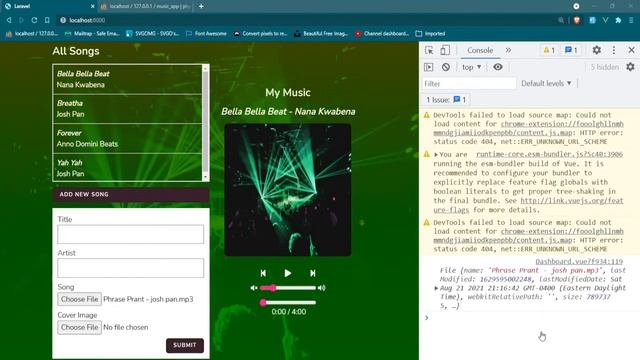Screen dimensions: 640x360
Task: Open DevTools settings gear
Action: coord(596,50)
